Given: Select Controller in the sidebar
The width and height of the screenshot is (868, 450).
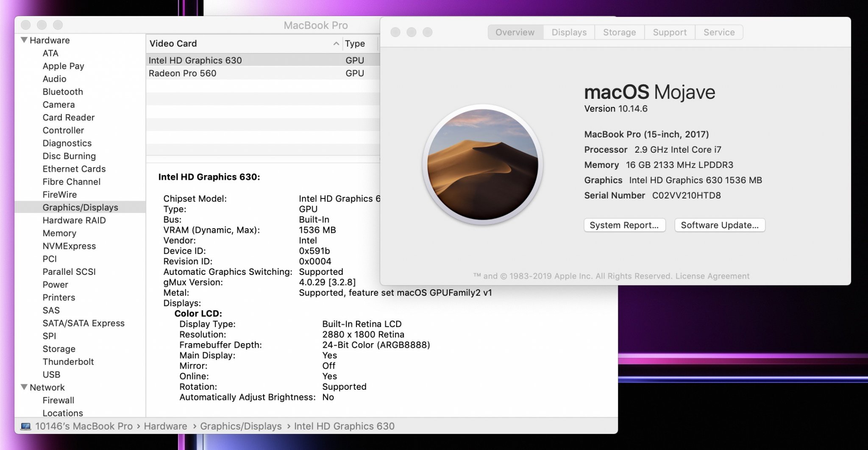Looking at the screenshot, I should coord(63,130).
